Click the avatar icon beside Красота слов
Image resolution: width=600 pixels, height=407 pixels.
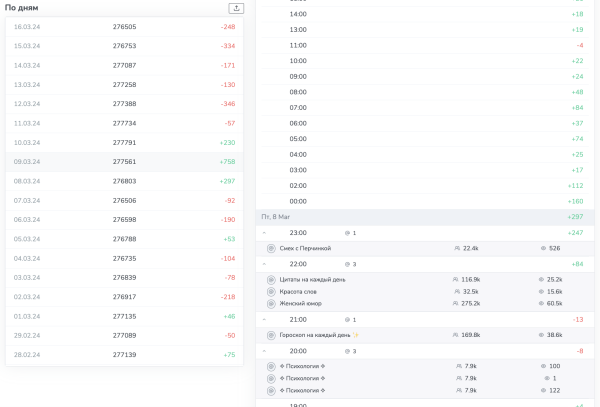(x=271, y=291)
